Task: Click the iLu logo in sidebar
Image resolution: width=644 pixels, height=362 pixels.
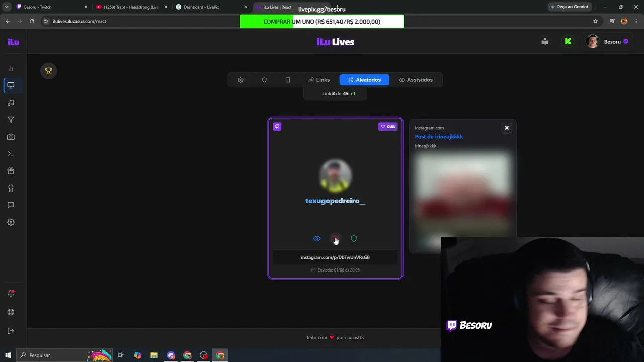Action: pos(13,42)
